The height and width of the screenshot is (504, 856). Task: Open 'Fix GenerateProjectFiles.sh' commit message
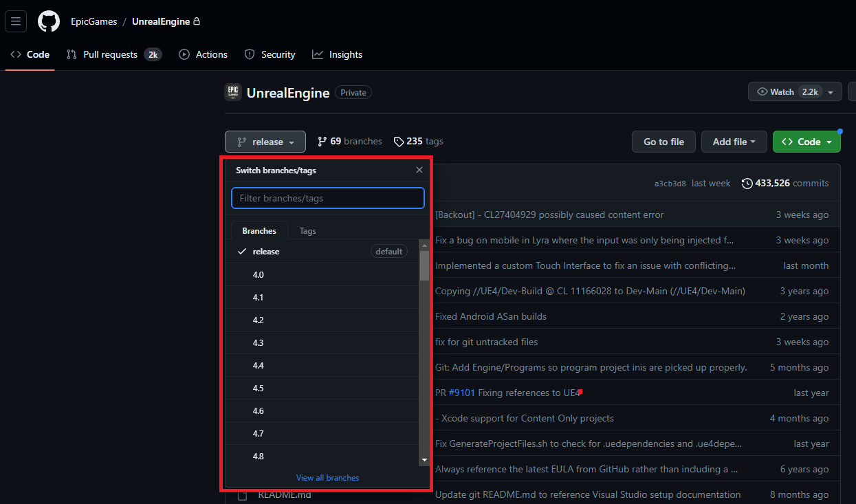[589, 443]
